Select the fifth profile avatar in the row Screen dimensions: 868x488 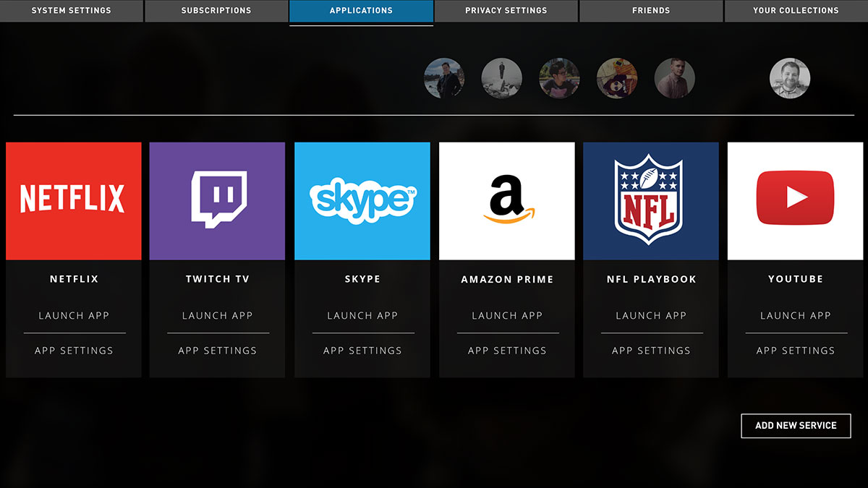tap(675, 78)
